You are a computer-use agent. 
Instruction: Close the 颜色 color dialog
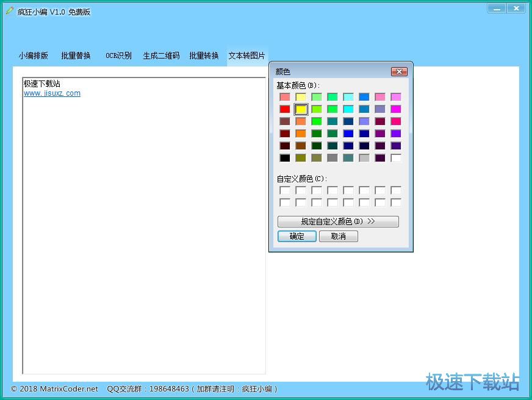point(400,71)
